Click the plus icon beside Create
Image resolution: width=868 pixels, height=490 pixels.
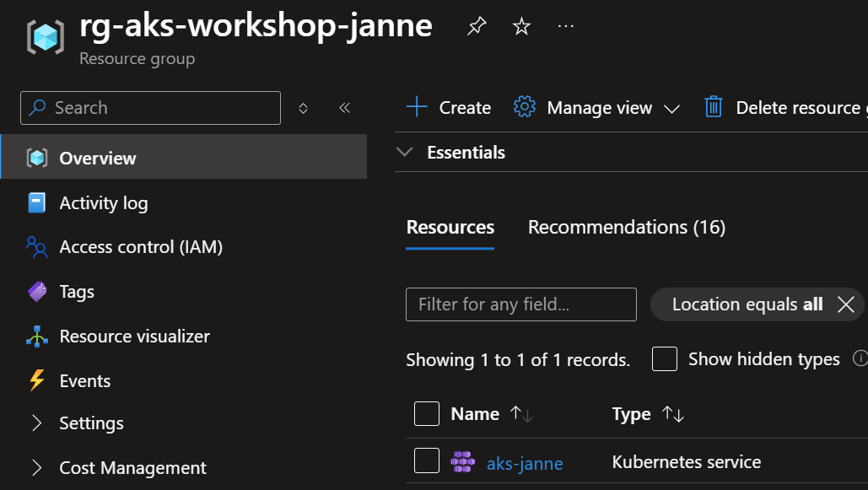click(x=417, y=107)
